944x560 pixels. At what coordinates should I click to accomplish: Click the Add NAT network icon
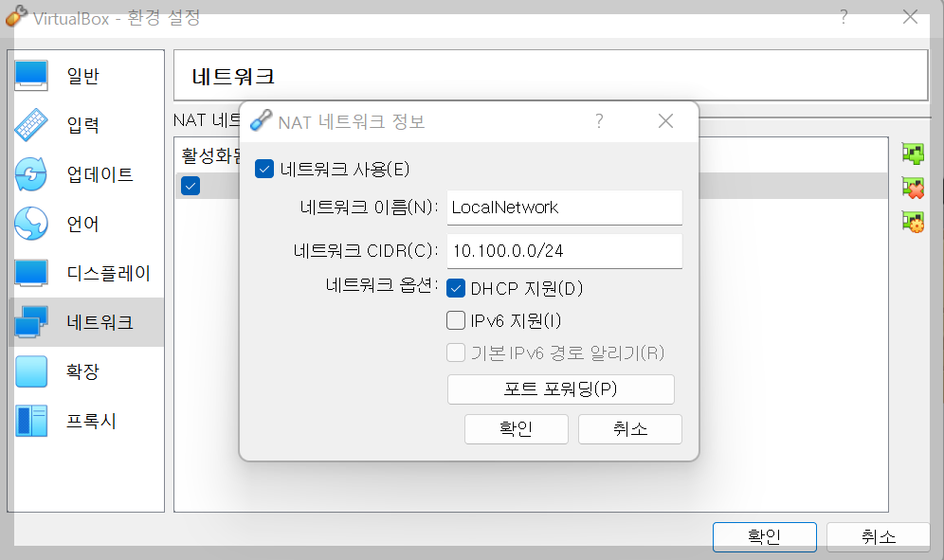(913, 154)
